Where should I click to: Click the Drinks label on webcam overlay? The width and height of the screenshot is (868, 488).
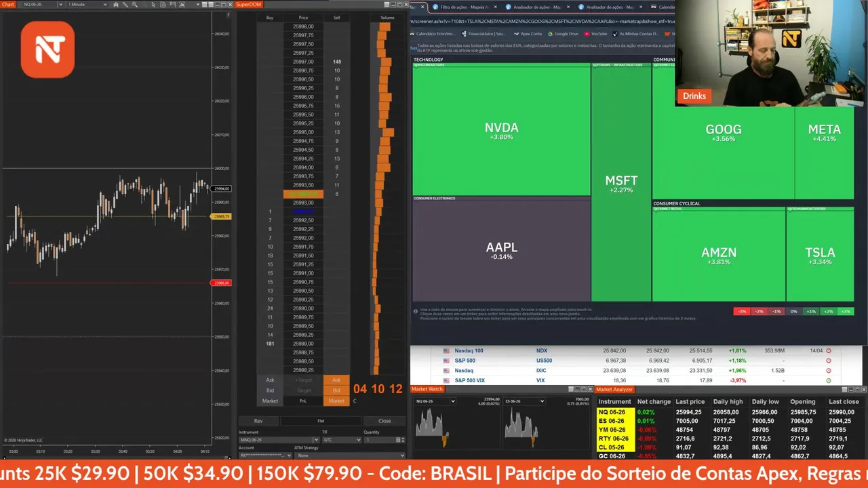pyautogui.click(x=694, y=96)
